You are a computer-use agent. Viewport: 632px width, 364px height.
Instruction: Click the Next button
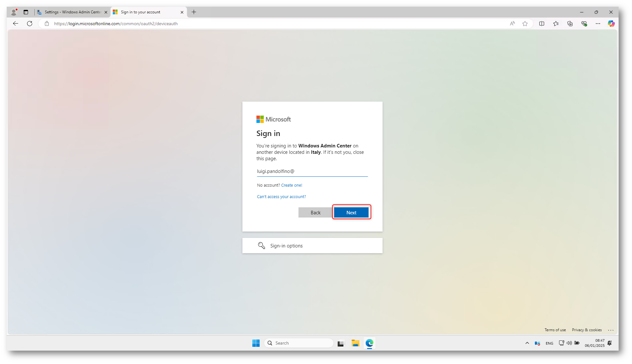point(351,212)
